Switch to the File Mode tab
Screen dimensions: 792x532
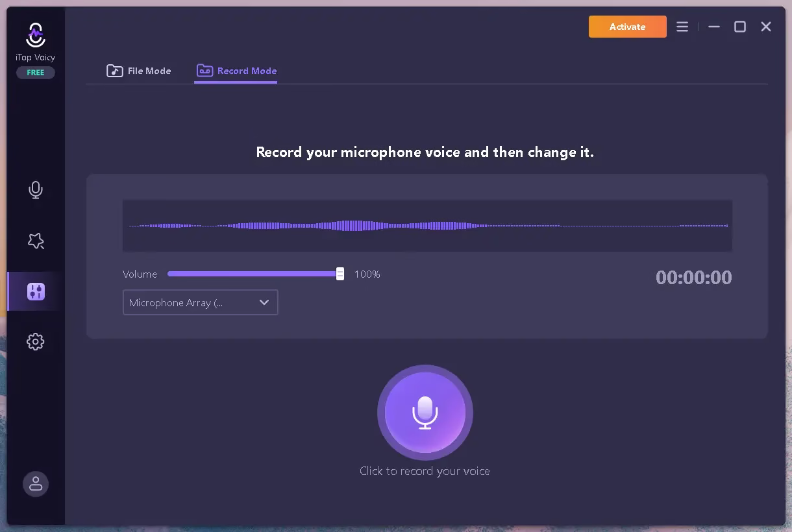coord(139,71)
